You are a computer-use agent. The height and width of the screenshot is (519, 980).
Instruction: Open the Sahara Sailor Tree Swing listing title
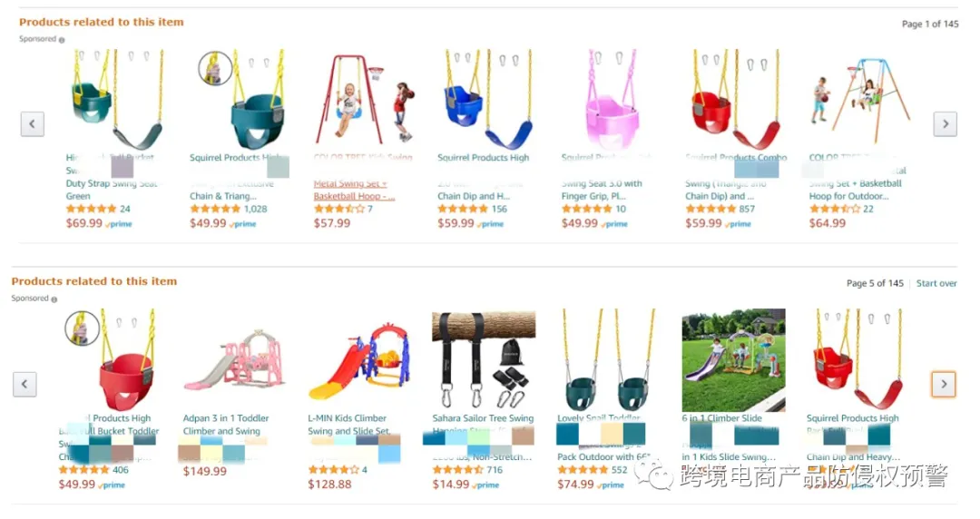483,417
